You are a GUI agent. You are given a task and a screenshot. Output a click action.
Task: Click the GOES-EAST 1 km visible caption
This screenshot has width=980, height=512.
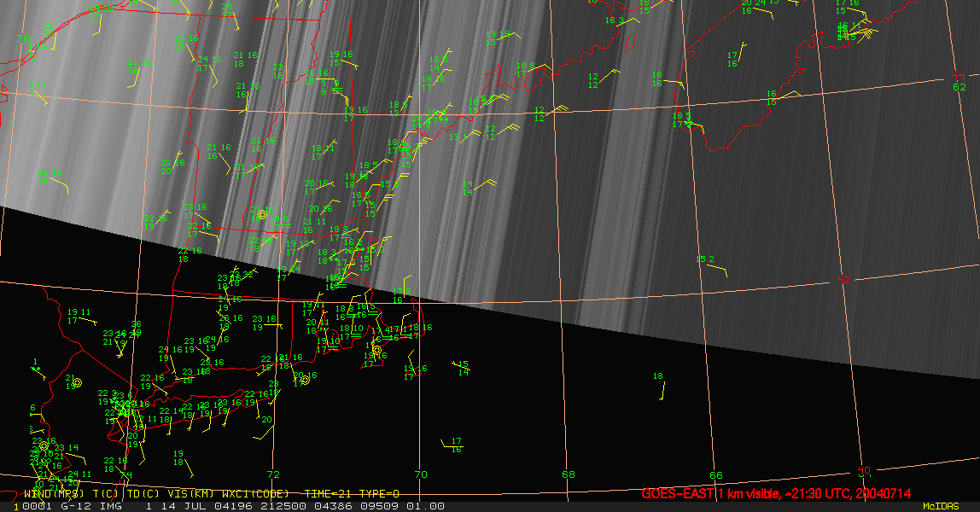pyautogui.click(x=776, y=493)
